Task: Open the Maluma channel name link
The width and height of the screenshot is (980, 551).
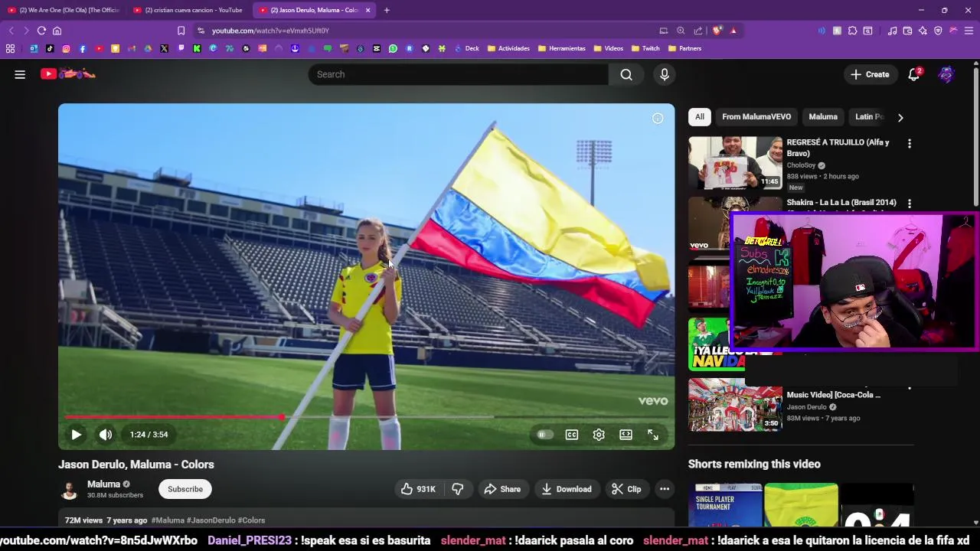Action: [x=103, y=484]
